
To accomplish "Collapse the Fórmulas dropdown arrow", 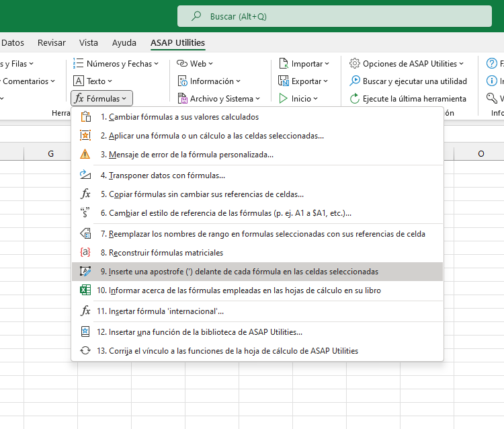I will 124,99.
